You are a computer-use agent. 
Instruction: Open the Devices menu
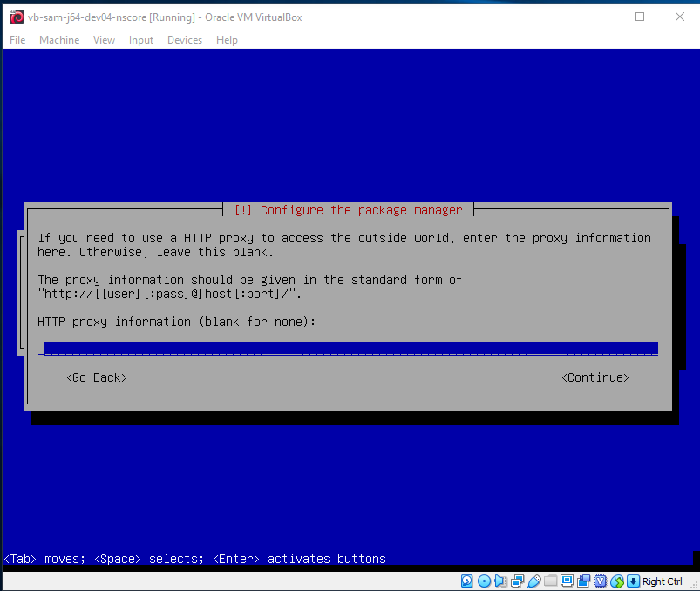coord(185,40)
